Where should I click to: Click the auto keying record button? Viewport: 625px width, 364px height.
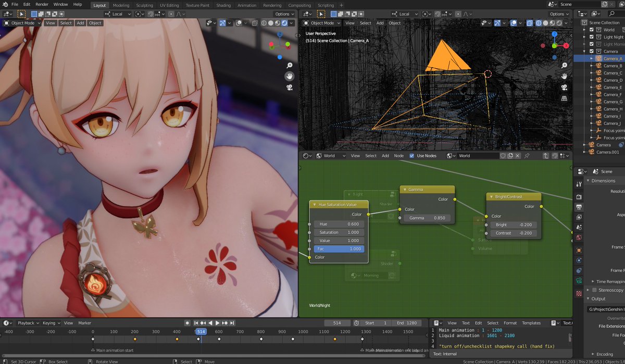[187, 323]
